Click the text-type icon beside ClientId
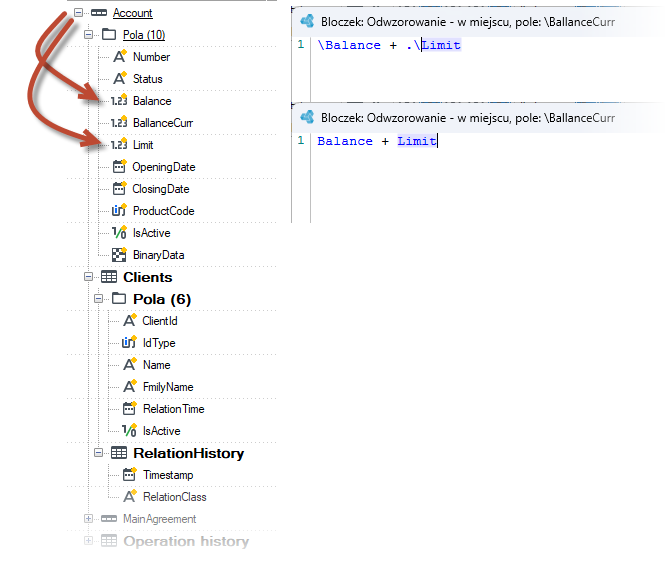The image size is (666, 574). pos(130,320)
